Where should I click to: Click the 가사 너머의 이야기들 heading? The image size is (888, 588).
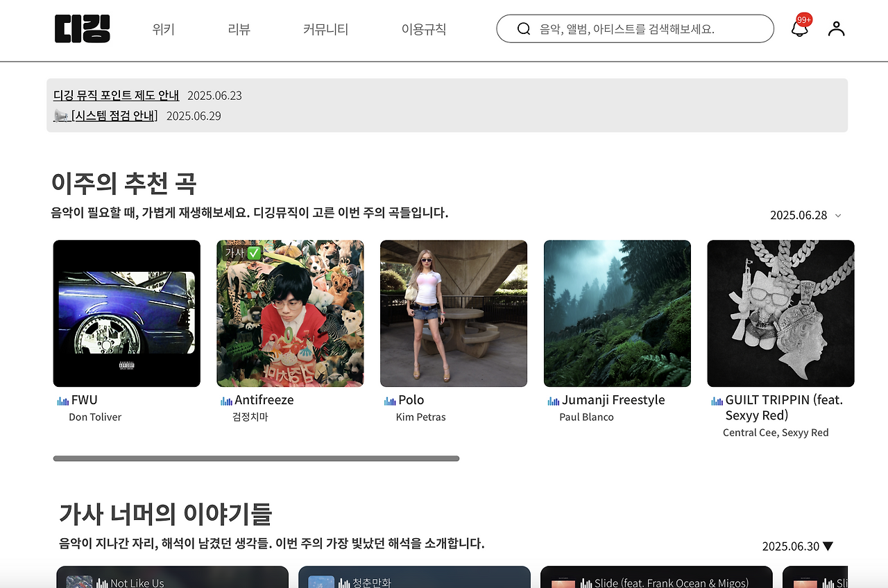point(165,514)
